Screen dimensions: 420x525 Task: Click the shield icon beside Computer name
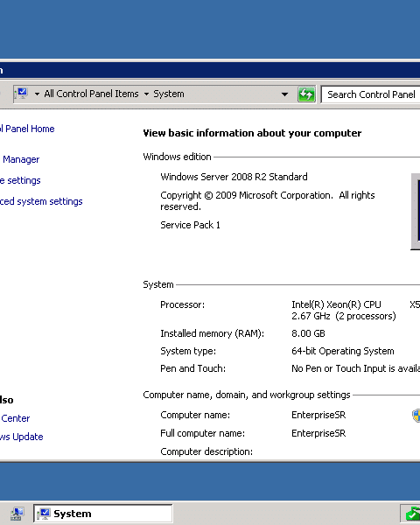[x=416, y=416]
